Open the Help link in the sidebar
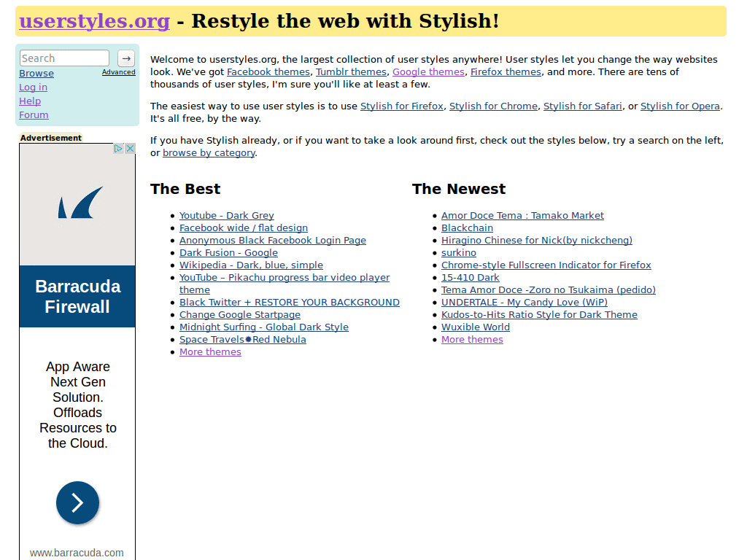This screenshot has width=747, height=560. 30,101
